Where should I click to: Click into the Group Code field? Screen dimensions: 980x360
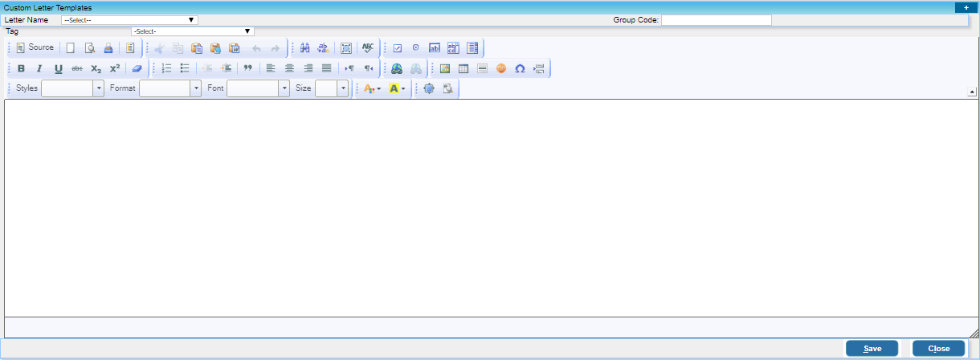click(x=716, y=20)
